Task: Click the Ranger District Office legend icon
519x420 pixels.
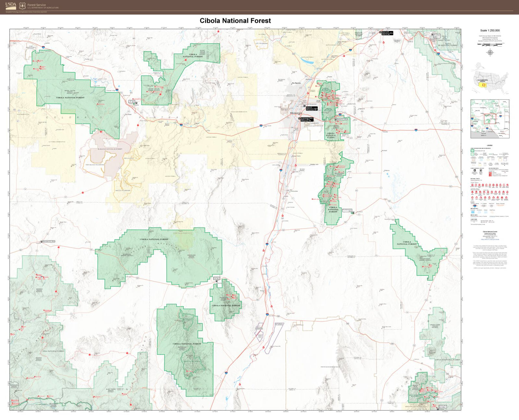Action: coord(481,170)
